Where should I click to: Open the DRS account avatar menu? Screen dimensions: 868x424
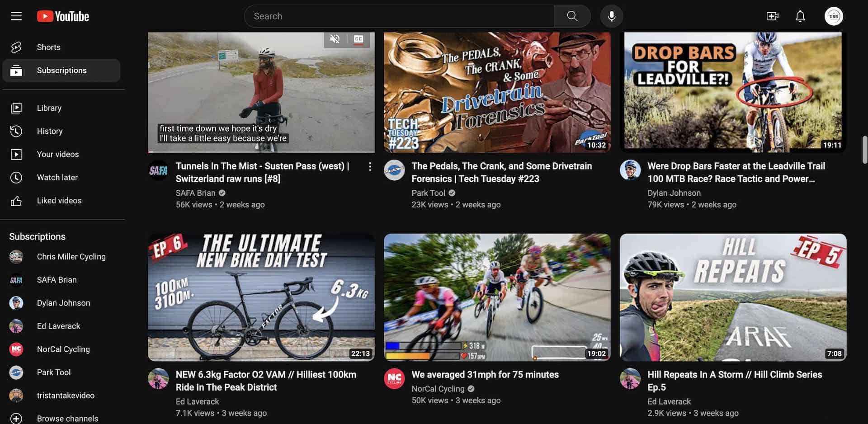tap(833, 16)
